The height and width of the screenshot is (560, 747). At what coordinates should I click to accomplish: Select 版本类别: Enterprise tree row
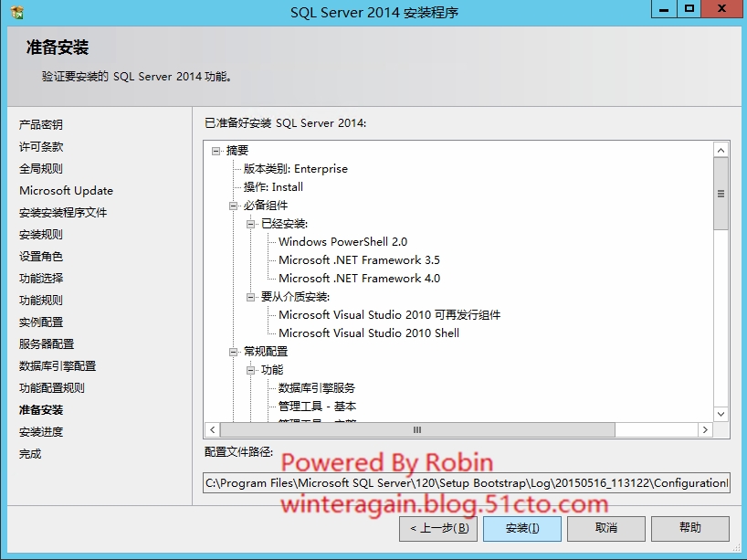coord(295,169)
